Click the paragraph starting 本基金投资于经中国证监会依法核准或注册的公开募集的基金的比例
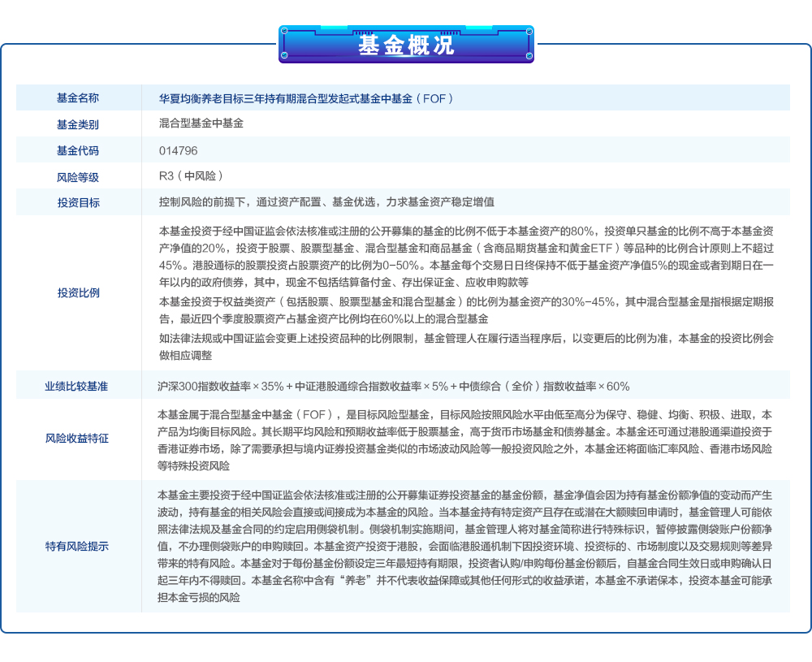This screenshot has width=812, height=662. (x=466, y=257)
